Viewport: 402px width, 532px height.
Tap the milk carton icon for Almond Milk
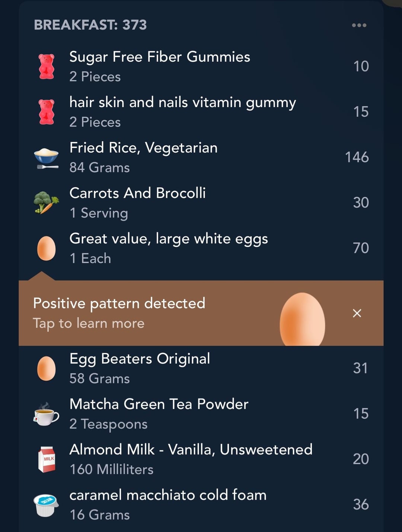47,460
